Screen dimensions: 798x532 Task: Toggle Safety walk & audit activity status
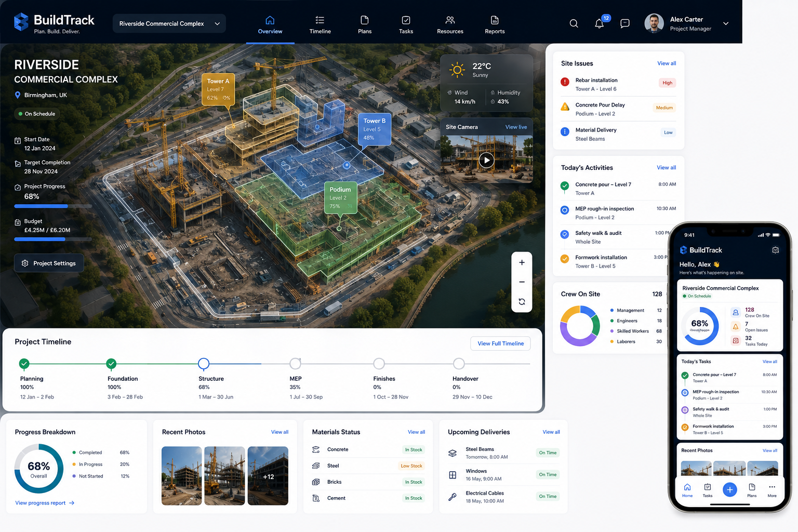tap(565, 234)
